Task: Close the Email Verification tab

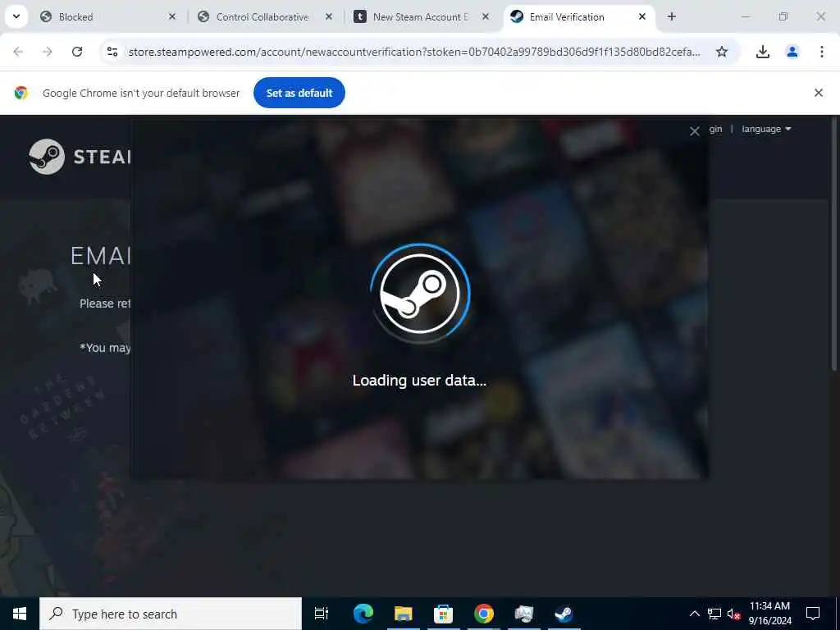Action: click(x=641, y=16)
